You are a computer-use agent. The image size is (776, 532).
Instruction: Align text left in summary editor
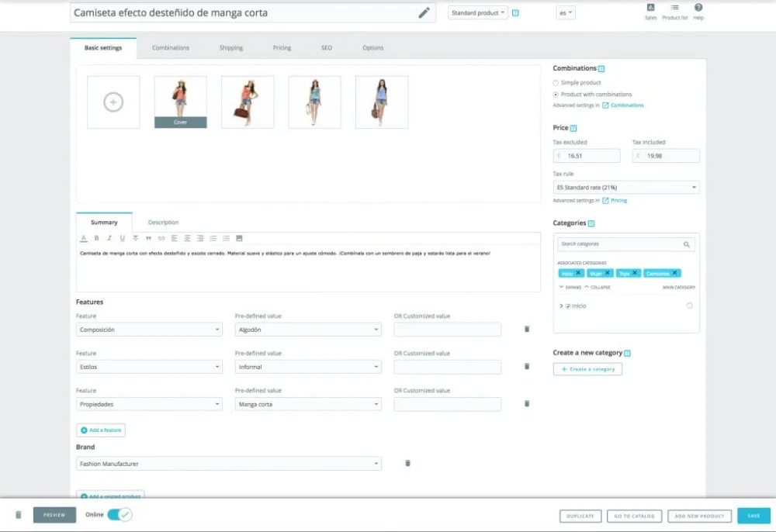[x=174, y=238]
